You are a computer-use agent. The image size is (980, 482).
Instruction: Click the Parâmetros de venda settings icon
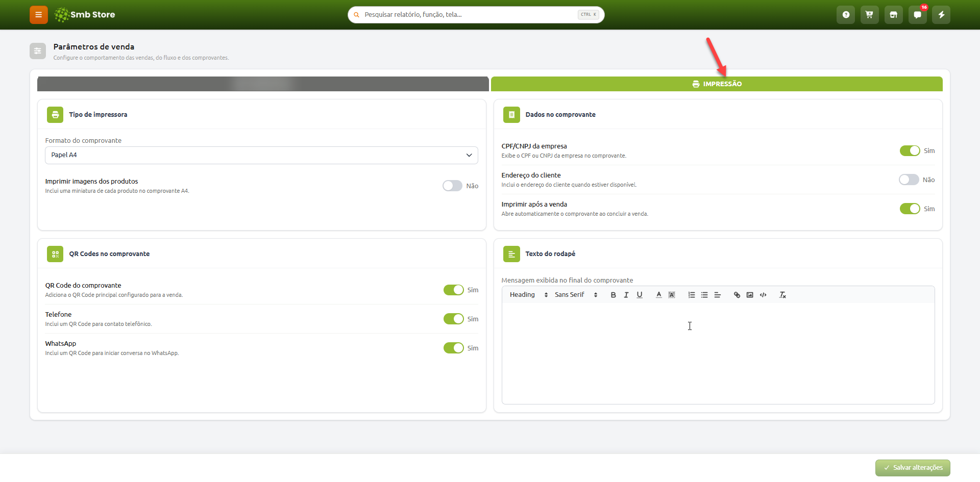tap(38, 51)
